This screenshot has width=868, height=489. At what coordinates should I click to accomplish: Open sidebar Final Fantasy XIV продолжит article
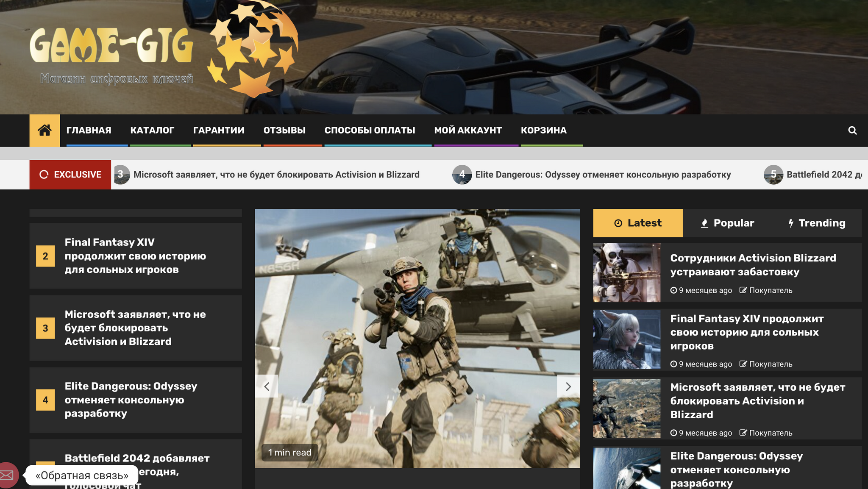(x=747, y=332)
